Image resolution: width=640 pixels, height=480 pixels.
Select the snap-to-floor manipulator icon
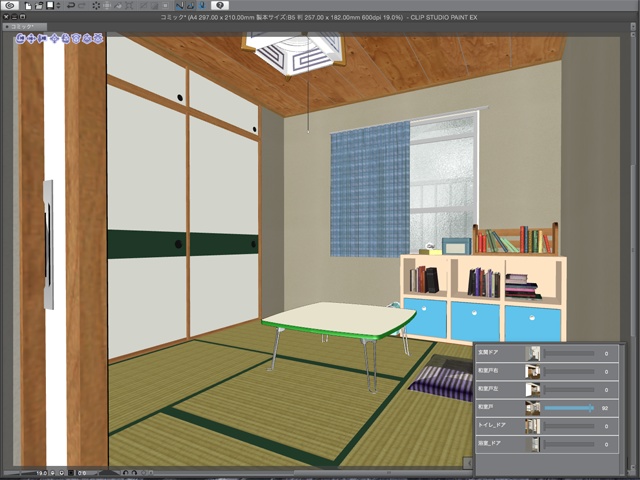coord(98,38)
